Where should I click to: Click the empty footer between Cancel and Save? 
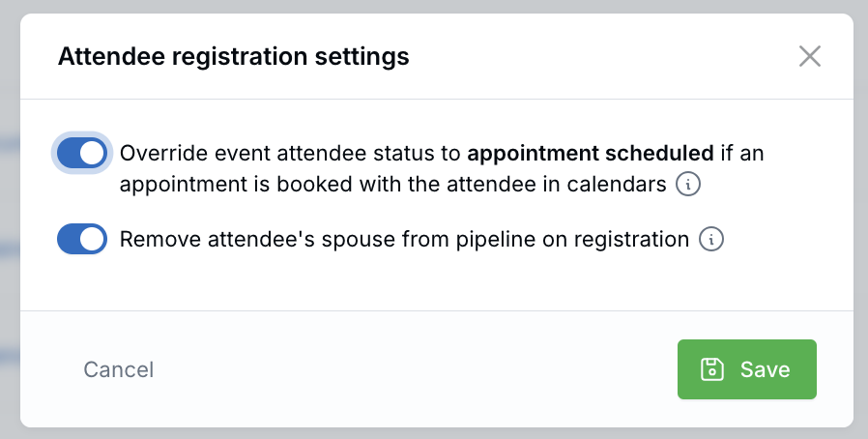(416, 369)
